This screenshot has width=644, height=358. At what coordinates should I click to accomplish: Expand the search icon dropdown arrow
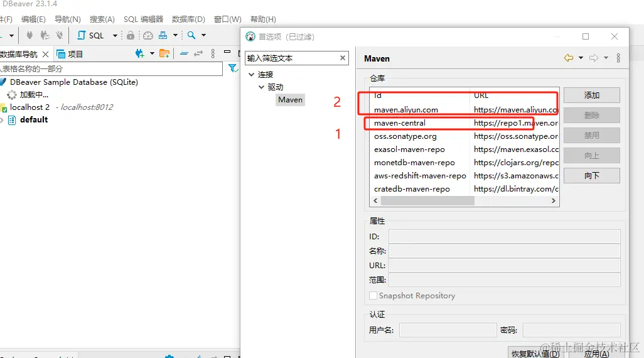tap(203, 35)
